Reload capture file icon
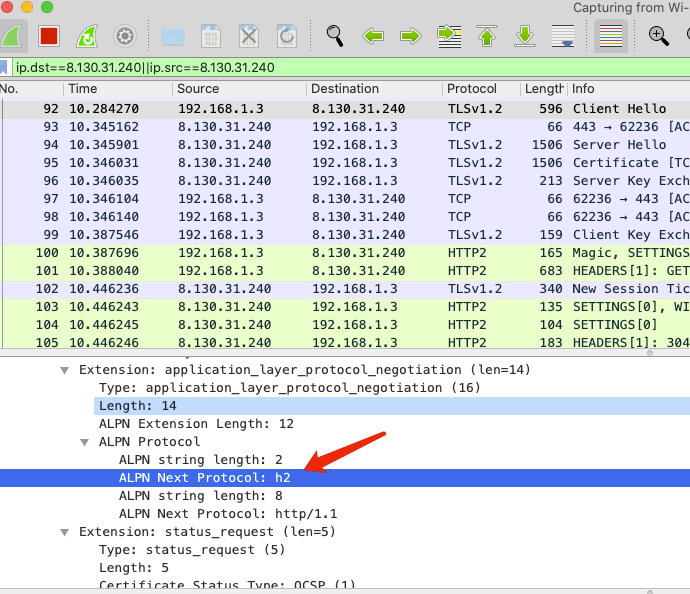Viewport: 690px width, 594px height. pyautogui.click(x=287, y=36)
